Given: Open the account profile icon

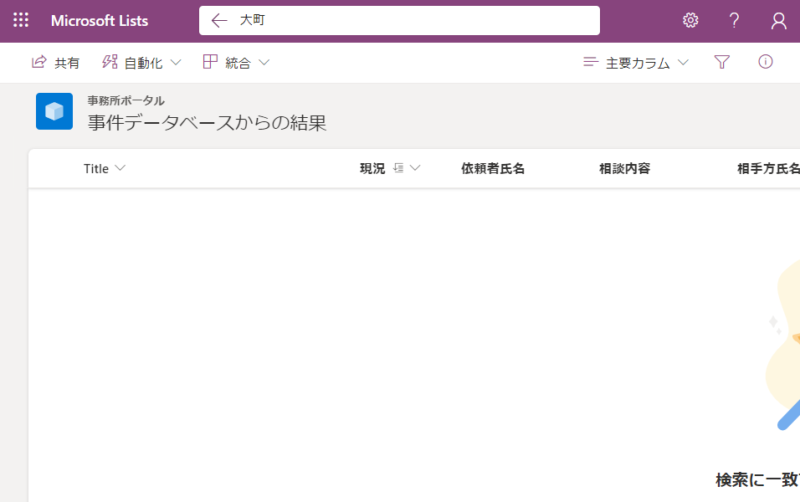Looking at the screenshot, I should pyautogui.click(x=779, y=21).
